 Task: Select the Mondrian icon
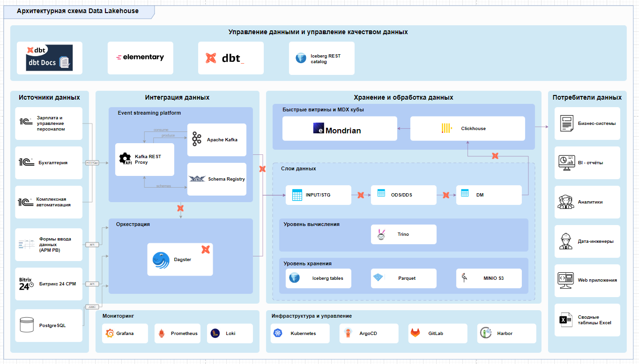318,128
